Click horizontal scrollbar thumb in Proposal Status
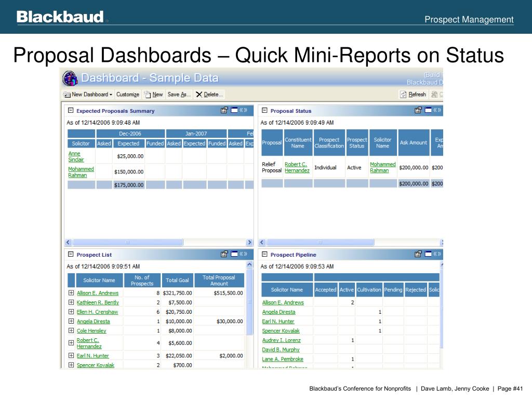Viewport: 532px width, 399px height. tap(320, 242)
